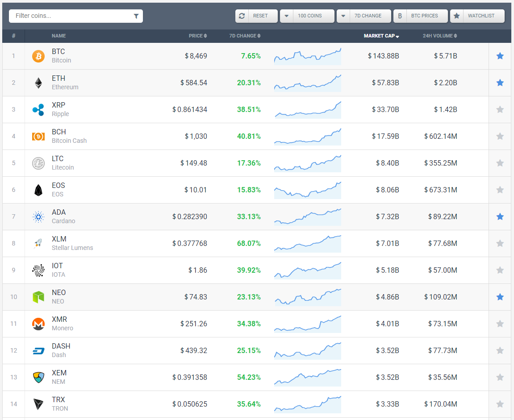Click the EOS logo icon

[x=38, y=190]
